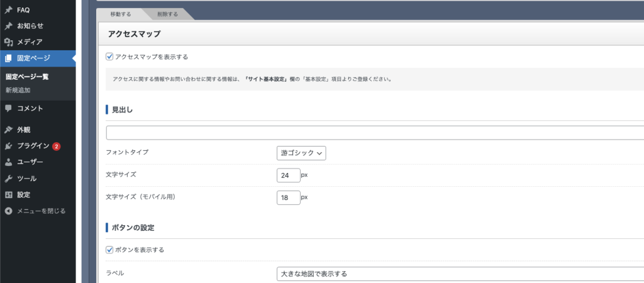Screen dimensions: 644x283
Task: Click the 見出し section heading
Action: (123, 109)
